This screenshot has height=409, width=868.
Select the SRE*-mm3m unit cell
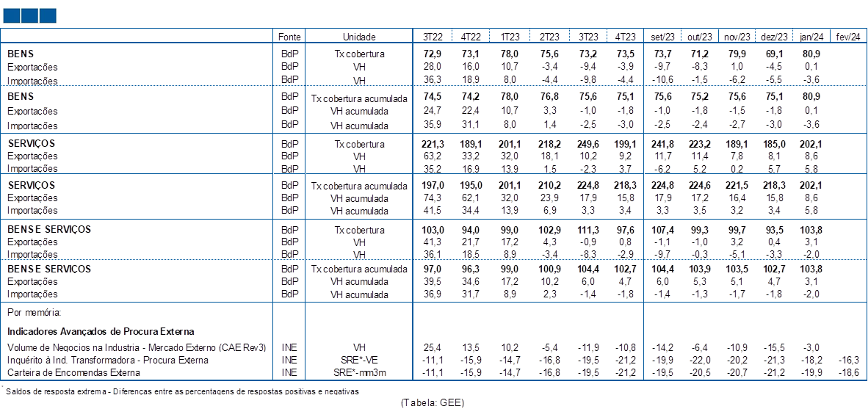point(358,372)
